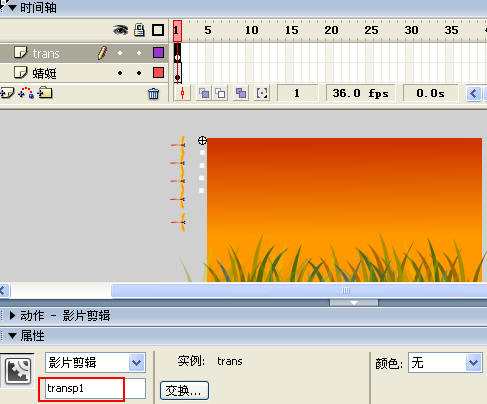This screenshot has height=404, width=487.
Task: Click the insert layer icon
Action: 7,93
